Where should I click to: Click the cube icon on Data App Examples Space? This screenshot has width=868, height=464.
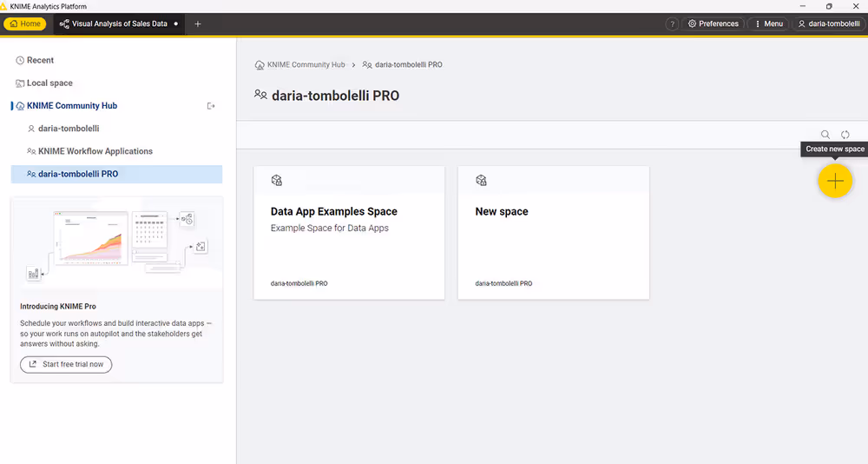277,181
